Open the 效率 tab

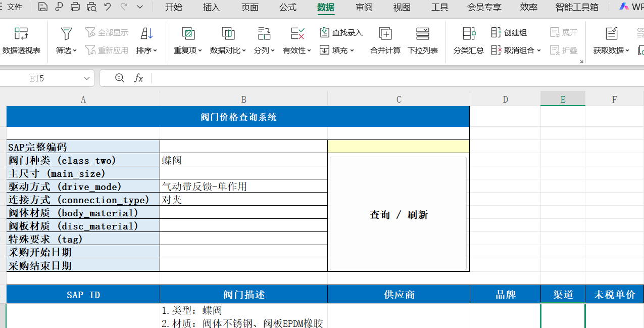[x=529, y=7]
